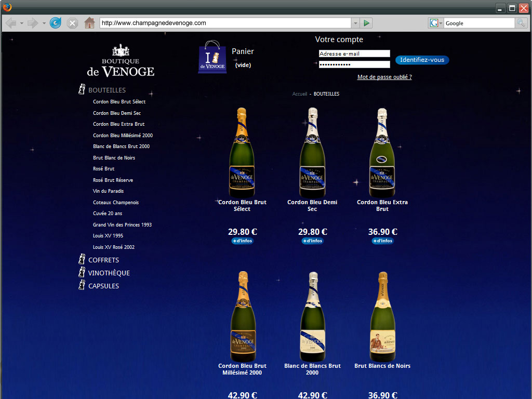This screenshot has width=532, height=399.
Task: Select Louis XV Rosé 2002 in sidebar
Action: click(x=114, y=247)
